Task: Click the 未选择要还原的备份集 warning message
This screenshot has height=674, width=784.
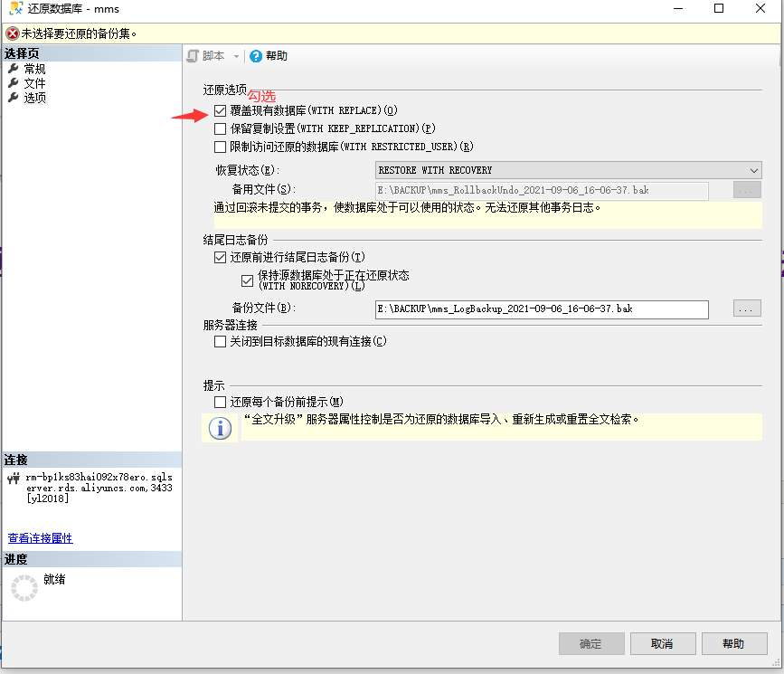Action: pyautogui.click(x=79, y=33)
